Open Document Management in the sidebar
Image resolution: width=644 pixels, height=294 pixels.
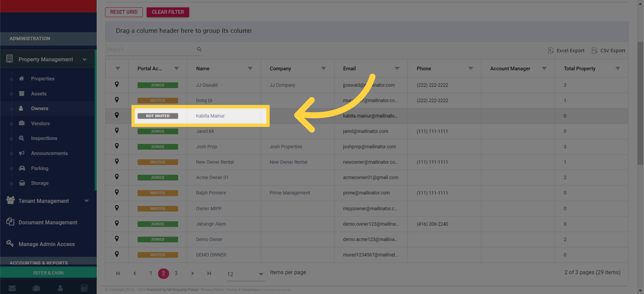pyautogui.click(x=48, y=222)
